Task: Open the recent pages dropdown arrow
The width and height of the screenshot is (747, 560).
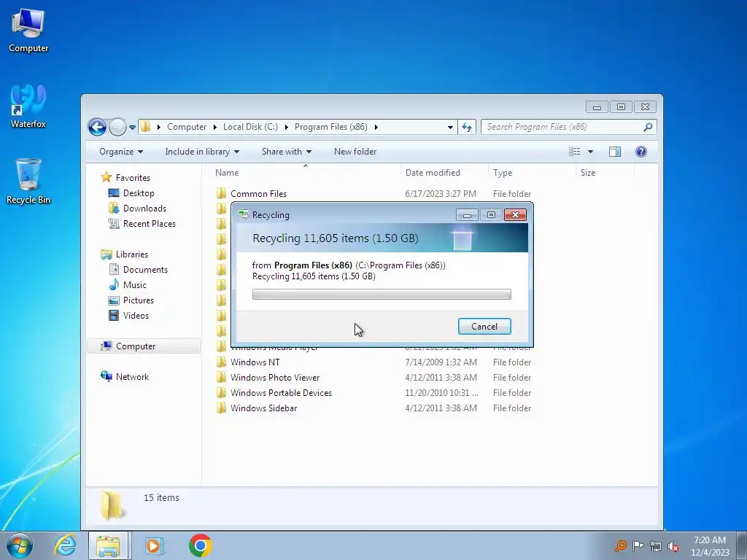Action: (133, 127)
